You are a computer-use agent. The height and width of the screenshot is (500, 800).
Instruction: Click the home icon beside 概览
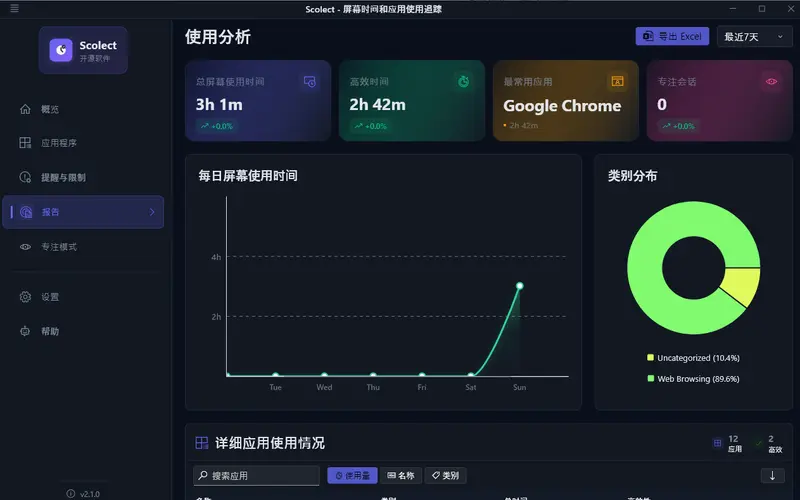point(25,109)
